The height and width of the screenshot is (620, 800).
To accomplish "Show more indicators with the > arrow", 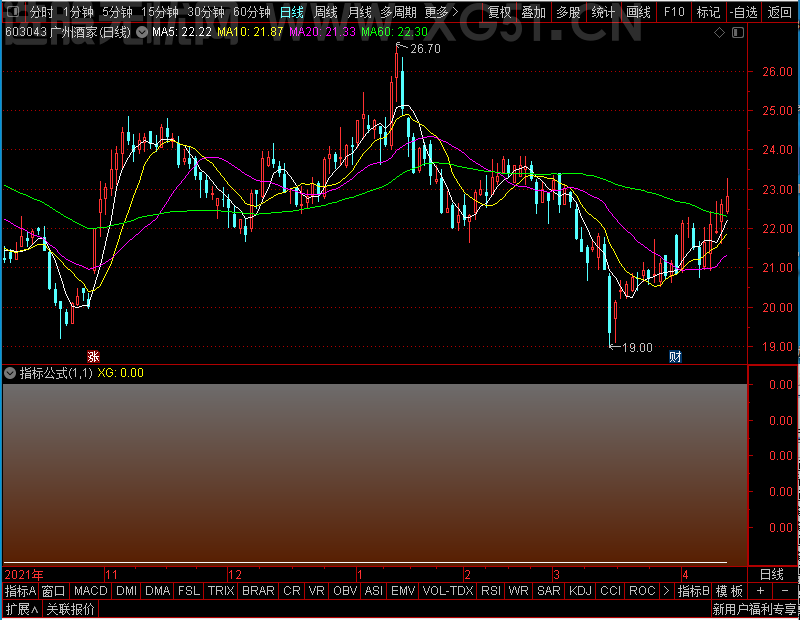I will click(666, 591).
